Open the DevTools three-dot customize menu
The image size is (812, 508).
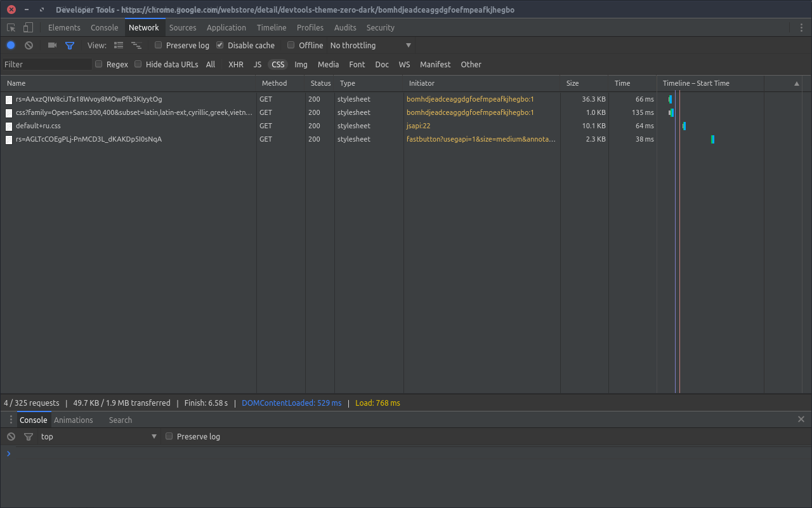(801, 27)
